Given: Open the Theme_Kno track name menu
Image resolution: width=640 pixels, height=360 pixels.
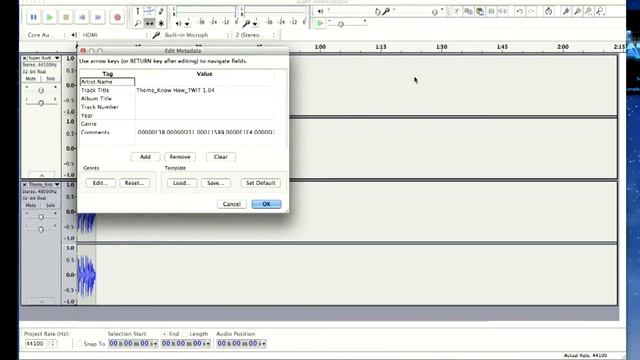Looking at the screenshot, I should pyautogui.click(x=44, y=184).
